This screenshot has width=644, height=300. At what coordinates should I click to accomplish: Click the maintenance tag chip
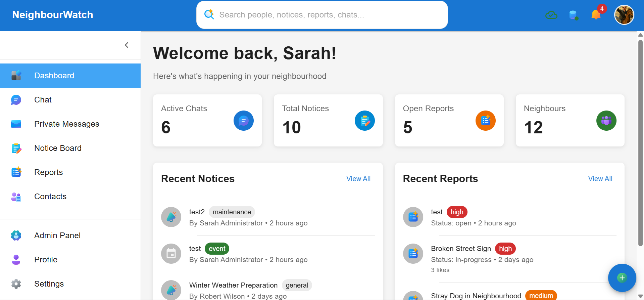[232, 212]
